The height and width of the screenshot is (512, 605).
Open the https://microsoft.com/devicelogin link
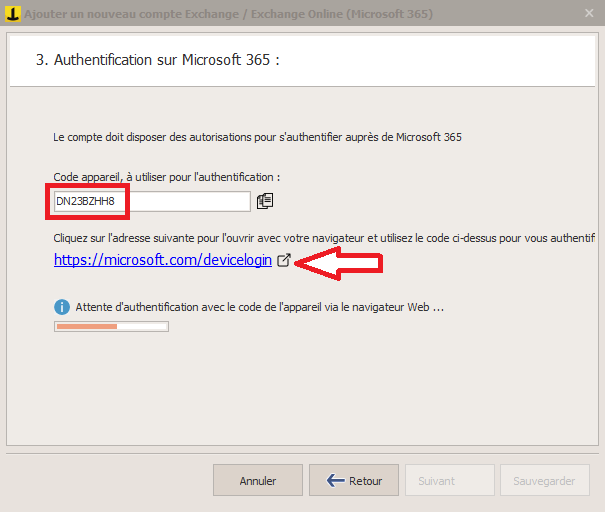pyautogui.click(x=163, y=260)
